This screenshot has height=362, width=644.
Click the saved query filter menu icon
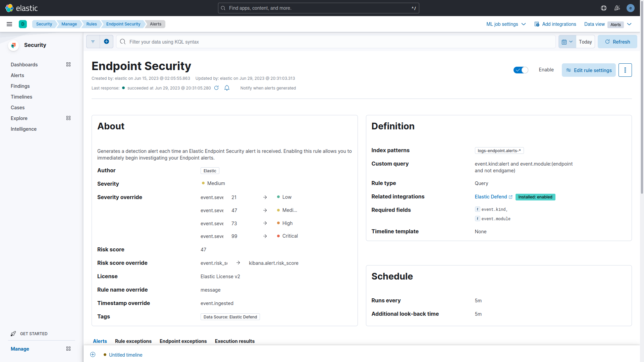(x=93, y=42)
